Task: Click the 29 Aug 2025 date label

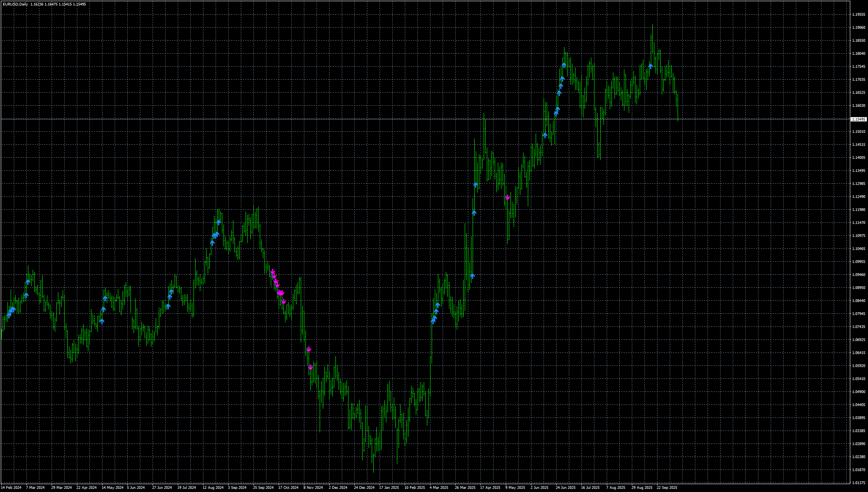Action: (x=642, y=488)
